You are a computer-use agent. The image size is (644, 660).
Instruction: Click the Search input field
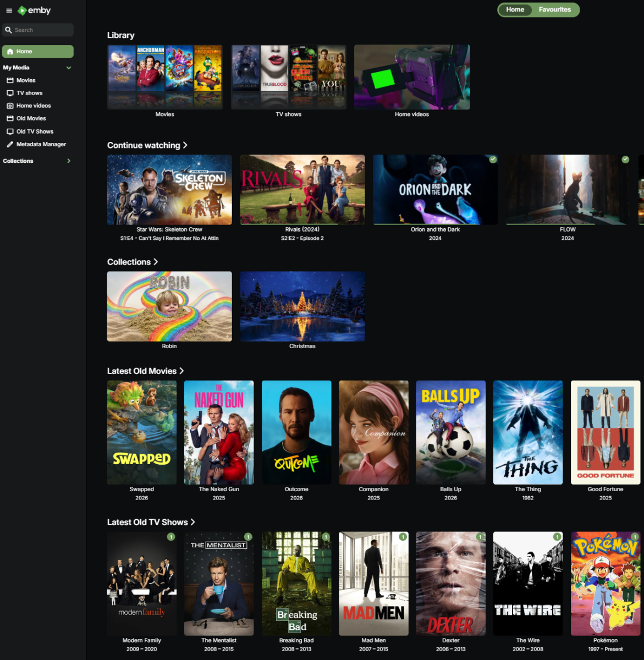click(38, 30)
